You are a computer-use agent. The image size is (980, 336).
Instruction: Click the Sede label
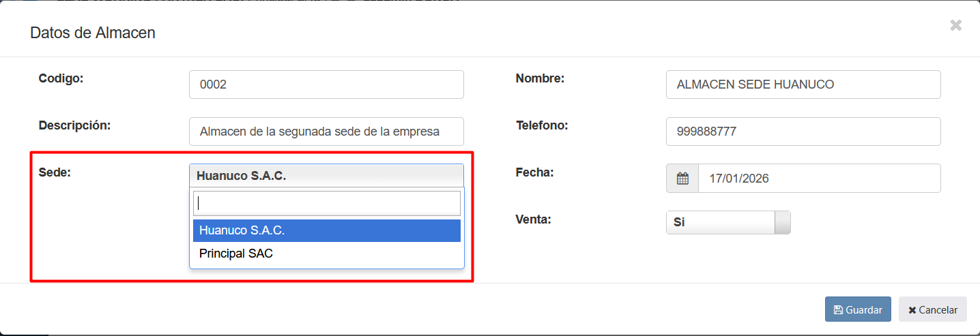click(55, 172)
